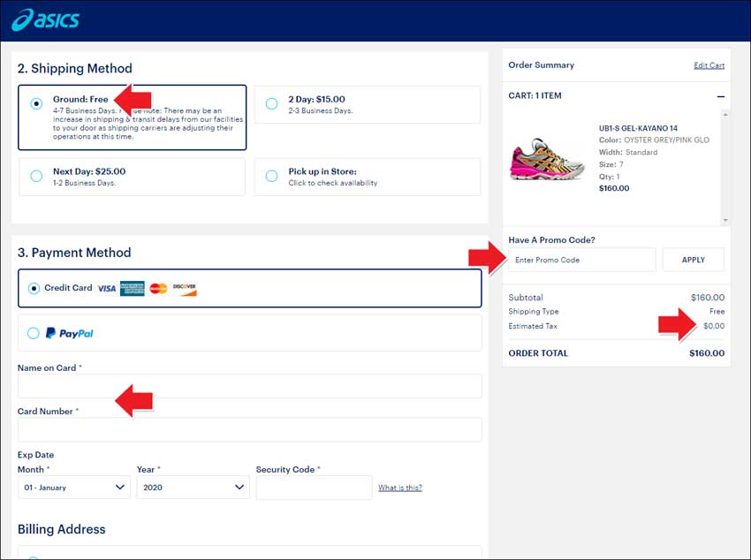Screen dimensions: 751x560
Task: Click the Estimated Tax $0.00 value
Action: point(714,326)
